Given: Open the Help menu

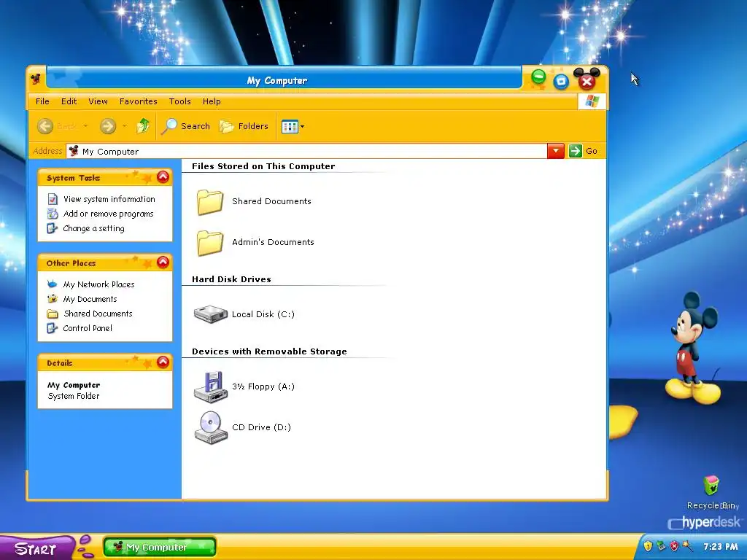Looking at the screenshot, I should pyautogui.click(x=212, y=101).
